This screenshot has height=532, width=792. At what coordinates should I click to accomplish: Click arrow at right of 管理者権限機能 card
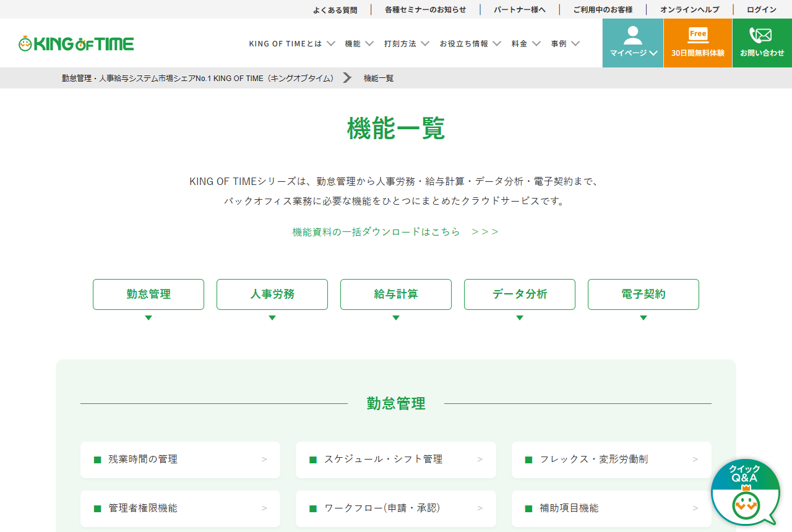(264, 508)
